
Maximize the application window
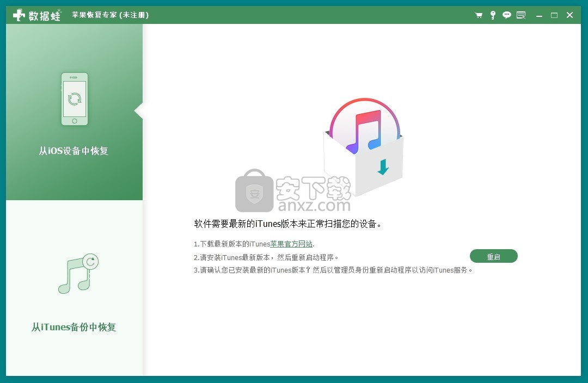tap(554, 15)
